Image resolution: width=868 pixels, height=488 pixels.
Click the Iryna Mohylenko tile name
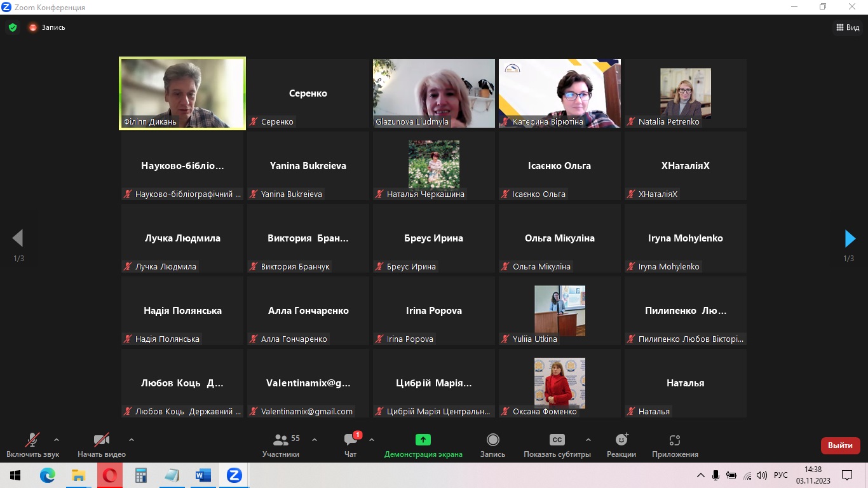pyautogui.click(x=686, y=238)
